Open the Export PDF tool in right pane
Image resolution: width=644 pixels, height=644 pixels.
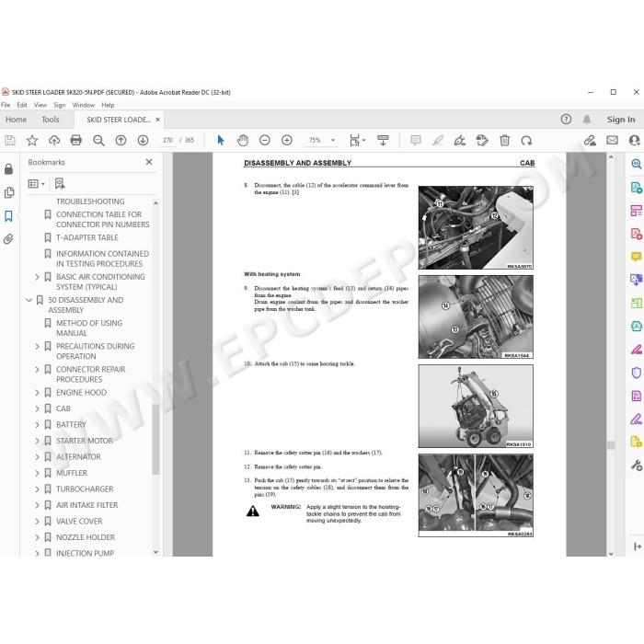tap(637, 188)
